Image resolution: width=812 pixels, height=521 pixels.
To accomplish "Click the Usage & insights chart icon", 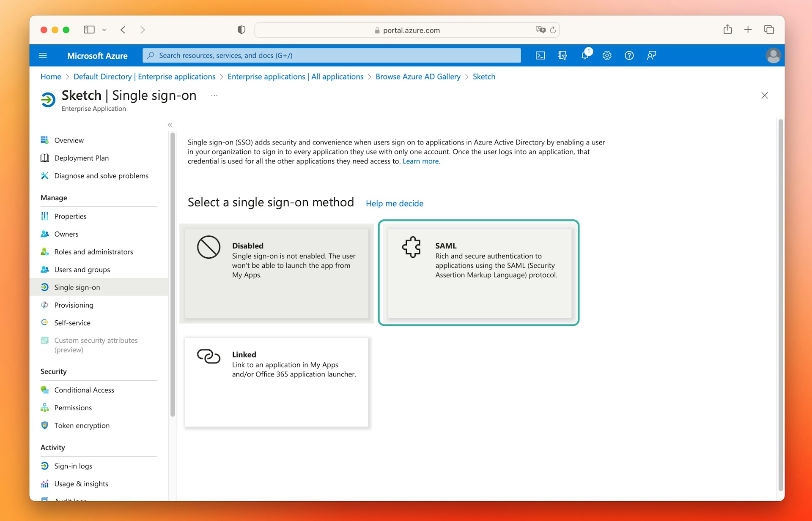I will click(44, 483).
